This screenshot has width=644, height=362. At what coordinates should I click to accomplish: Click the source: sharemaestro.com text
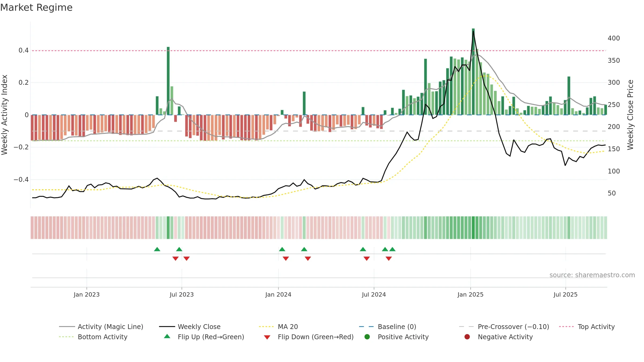(592, 275)
